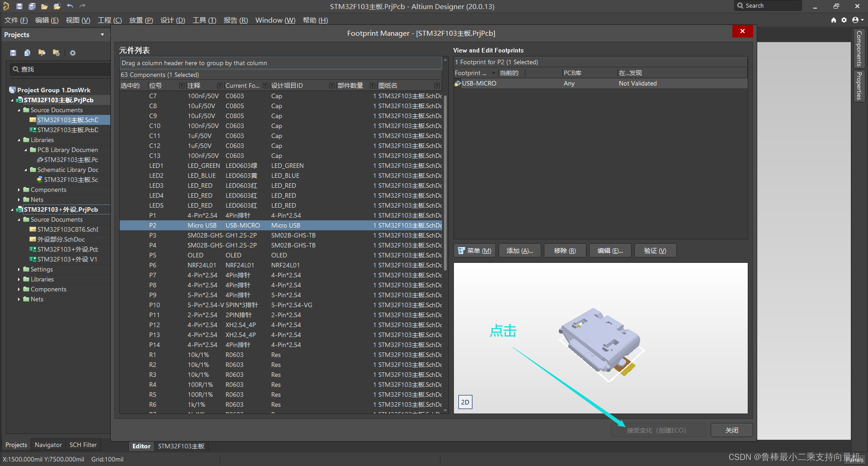
Task: Click the 接受变化 (创建ECO) button
Action: point(658,430)
